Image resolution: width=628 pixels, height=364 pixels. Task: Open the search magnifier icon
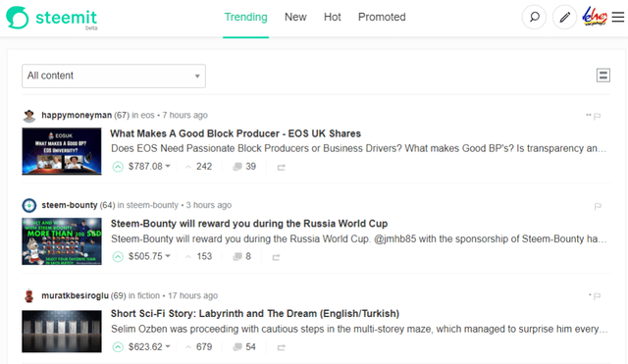pyautogui.click(x=534, y=18)
